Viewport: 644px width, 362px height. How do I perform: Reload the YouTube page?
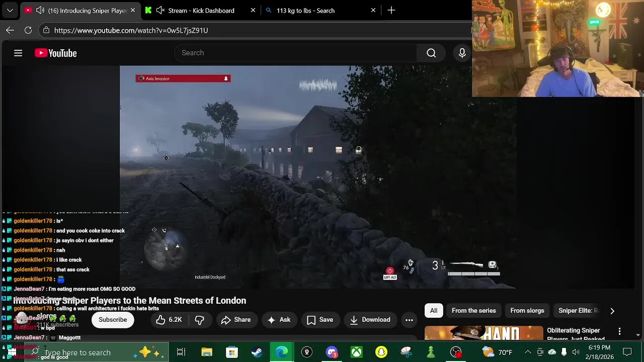[28, 30]
